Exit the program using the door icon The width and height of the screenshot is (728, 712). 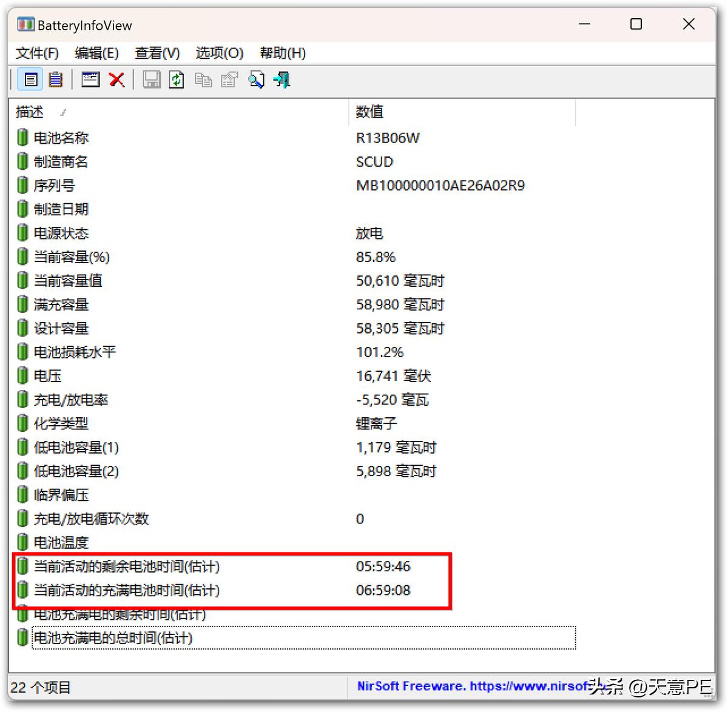280,79
